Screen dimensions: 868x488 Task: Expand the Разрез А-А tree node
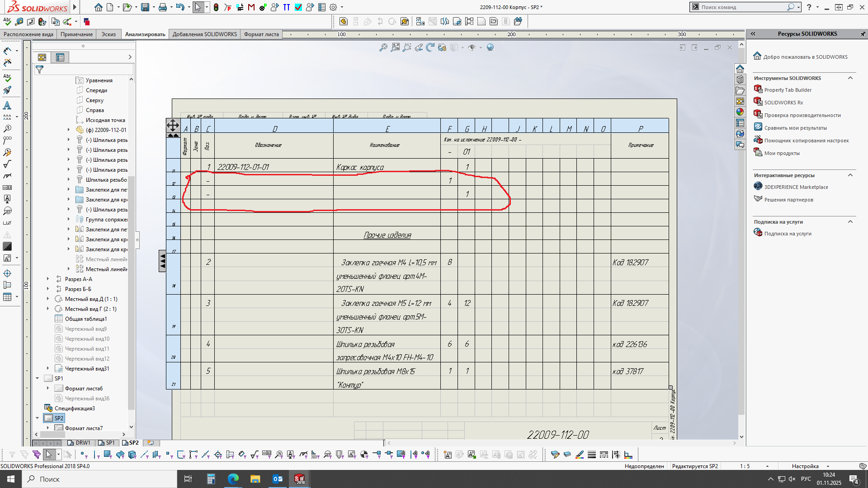pyautogui.click(x=48, y=279)
